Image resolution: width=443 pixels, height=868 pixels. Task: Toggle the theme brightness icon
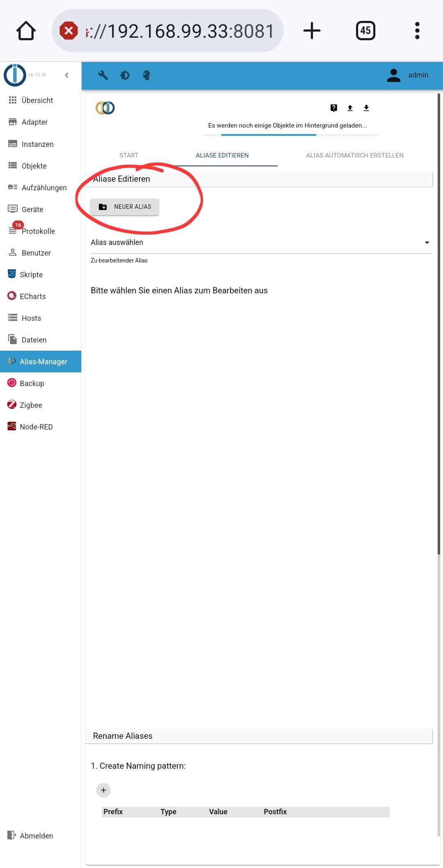tap(125, 75)
